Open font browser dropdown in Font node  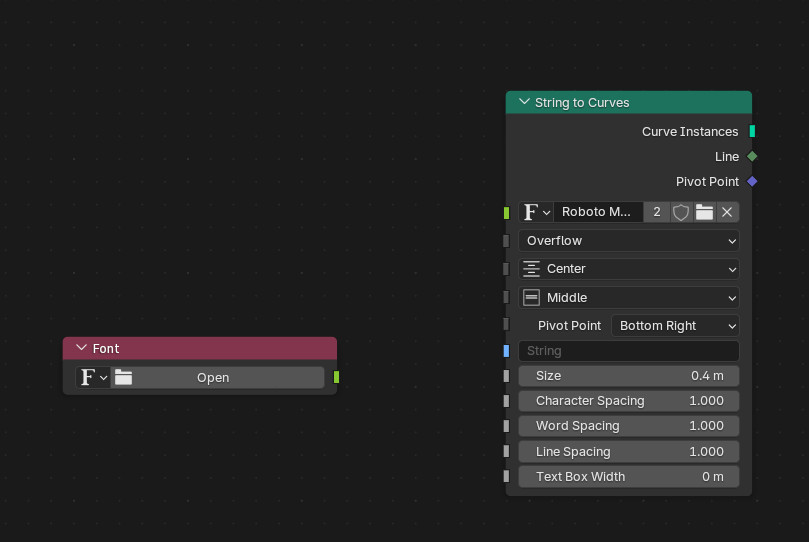pyautogui.click(x=93, y=377)
